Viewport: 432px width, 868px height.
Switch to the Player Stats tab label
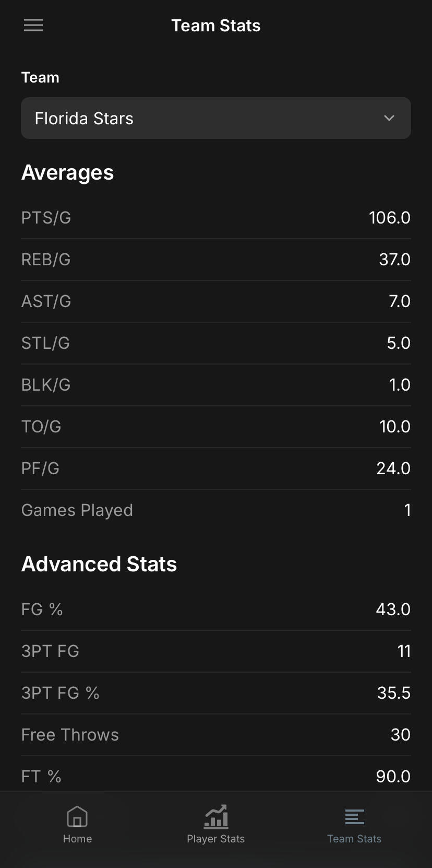(x=215, y=839)
